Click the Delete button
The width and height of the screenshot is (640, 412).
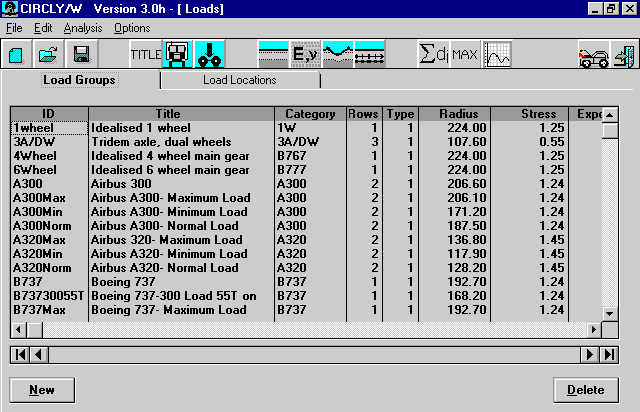pyautogui.click(x=586, y=390)
